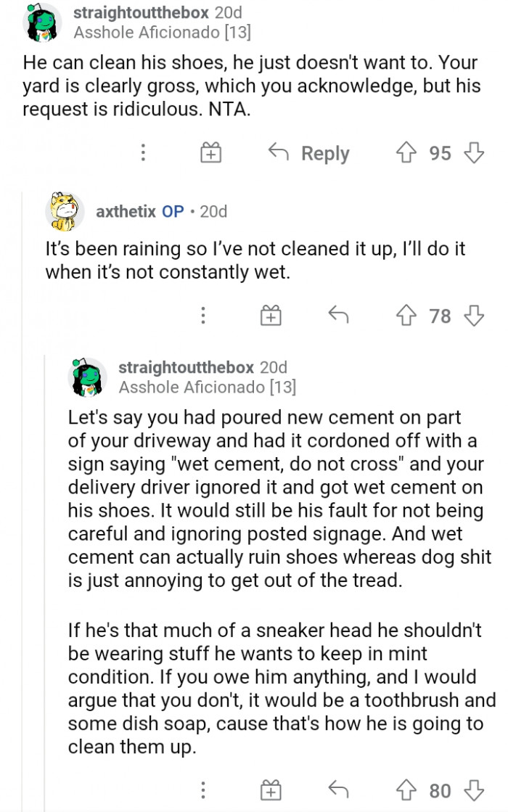The height and width of the screenshot is (812, 508).
Task: Reply to the top NTA comment
Action: (x=310, y=153)
